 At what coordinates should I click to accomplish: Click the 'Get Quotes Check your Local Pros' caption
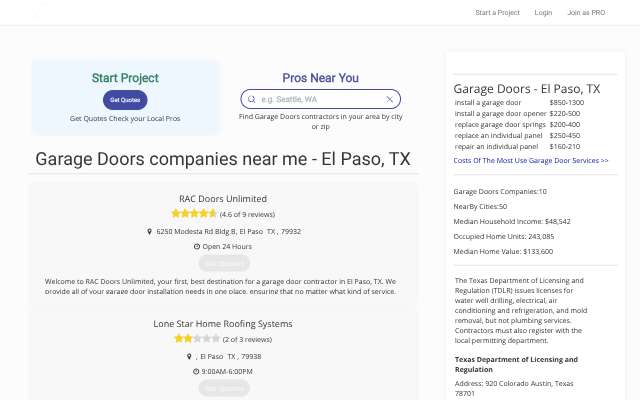point(125,118)
